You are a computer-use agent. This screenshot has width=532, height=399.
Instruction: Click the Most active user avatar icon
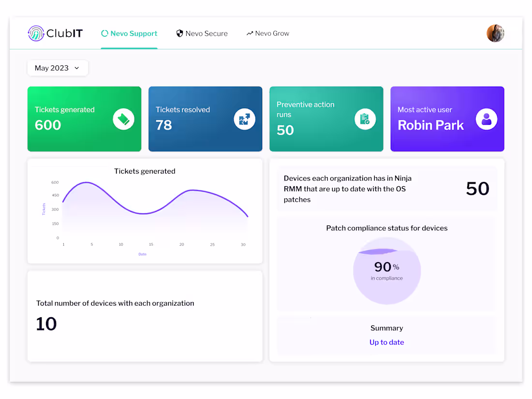487,118
